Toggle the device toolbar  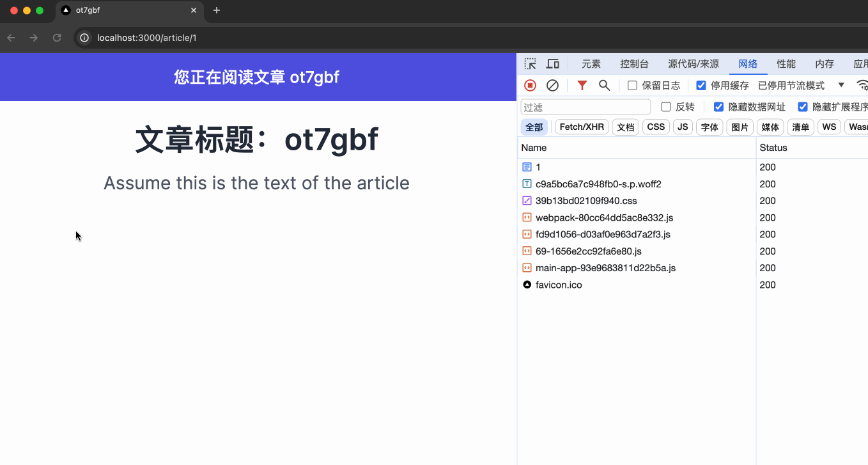tap(552, 63)
